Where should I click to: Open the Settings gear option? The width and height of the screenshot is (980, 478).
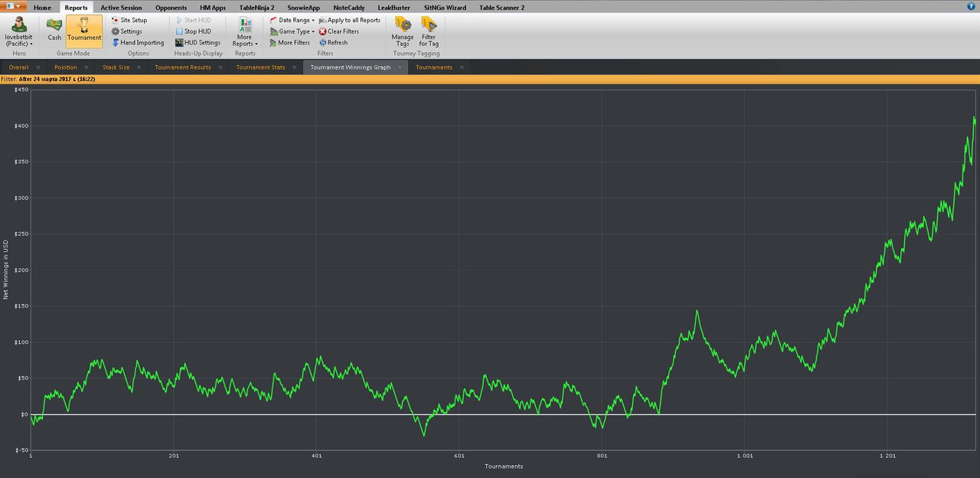126,31
